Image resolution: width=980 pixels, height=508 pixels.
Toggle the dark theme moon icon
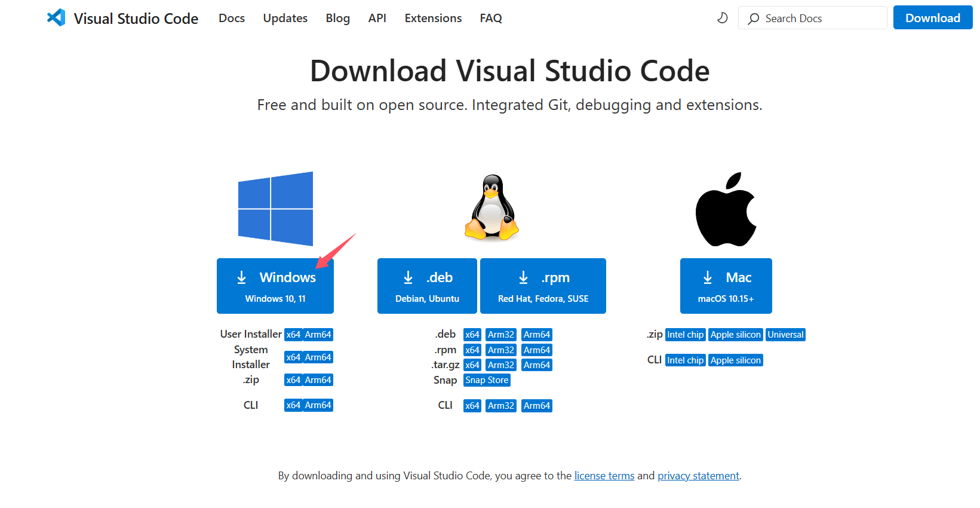723,18
